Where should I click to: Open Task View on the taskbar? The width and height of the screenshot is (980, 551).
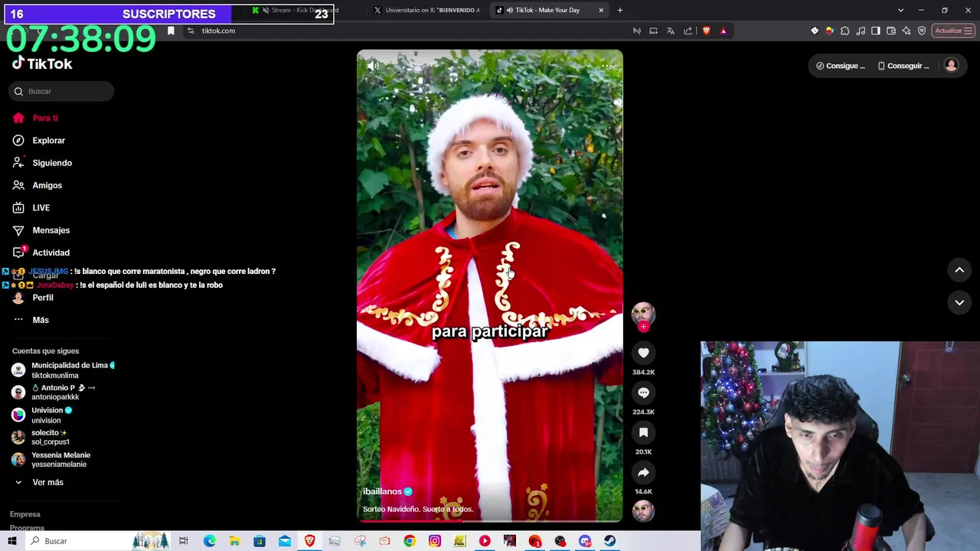pos(184,541)
